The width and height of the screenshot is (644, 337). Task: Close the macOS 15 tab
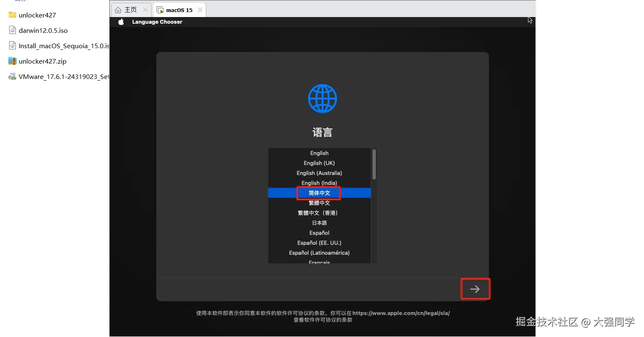tap(200, 10)
